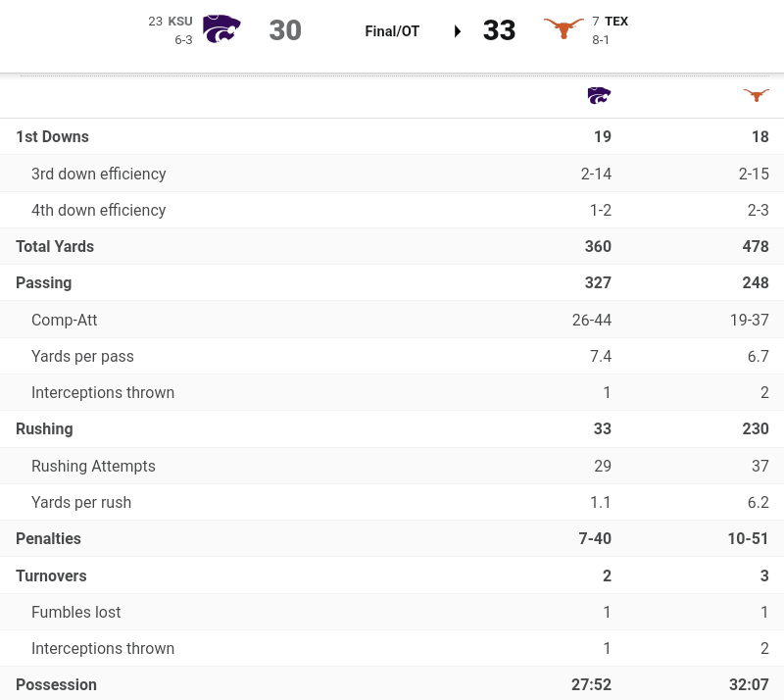Click the winner arrow beside score 33
Viewport: 784px width, 700px height.
click(x=458, y=31)
